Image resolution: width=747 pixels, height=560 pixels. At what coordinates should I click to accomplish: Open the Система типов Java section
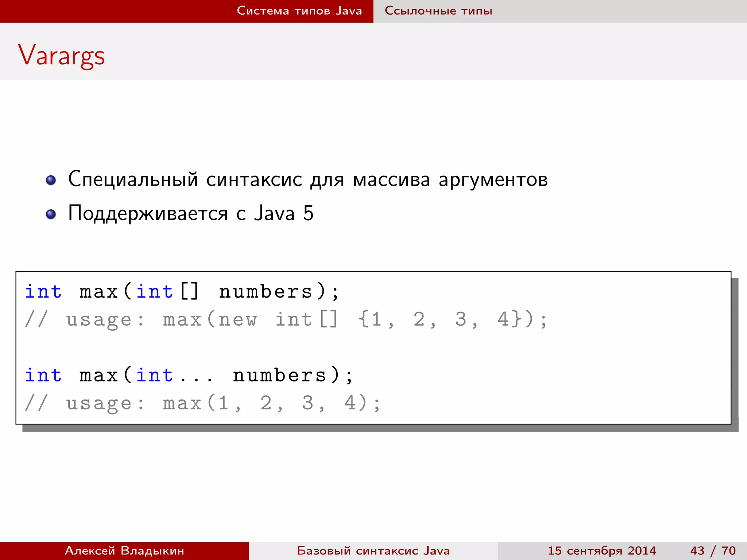pyautogui.click(x=299, y=11)
